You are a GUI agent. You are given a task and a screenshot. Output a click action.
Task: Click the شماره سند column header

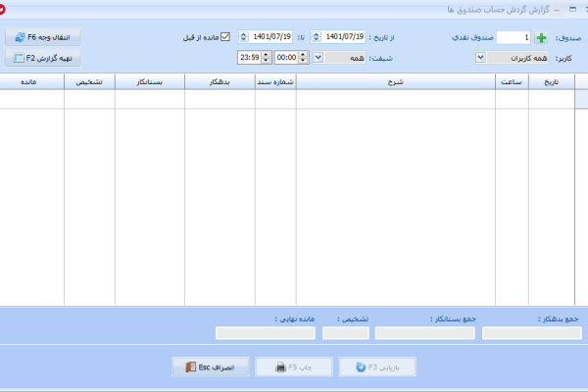coord(275,81)
